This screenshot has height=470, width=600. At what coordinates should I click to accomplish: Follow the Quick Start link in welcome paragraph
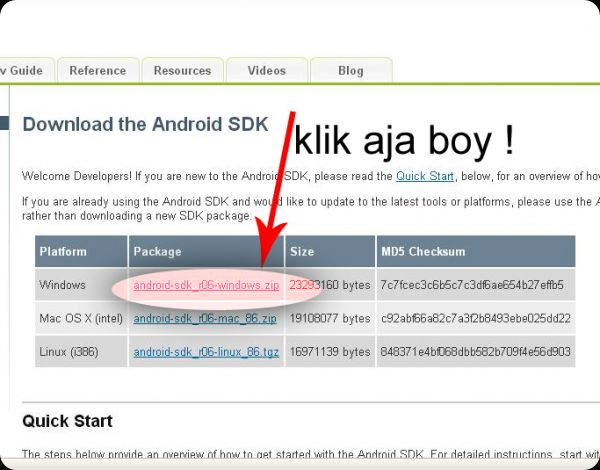point(424,176)
